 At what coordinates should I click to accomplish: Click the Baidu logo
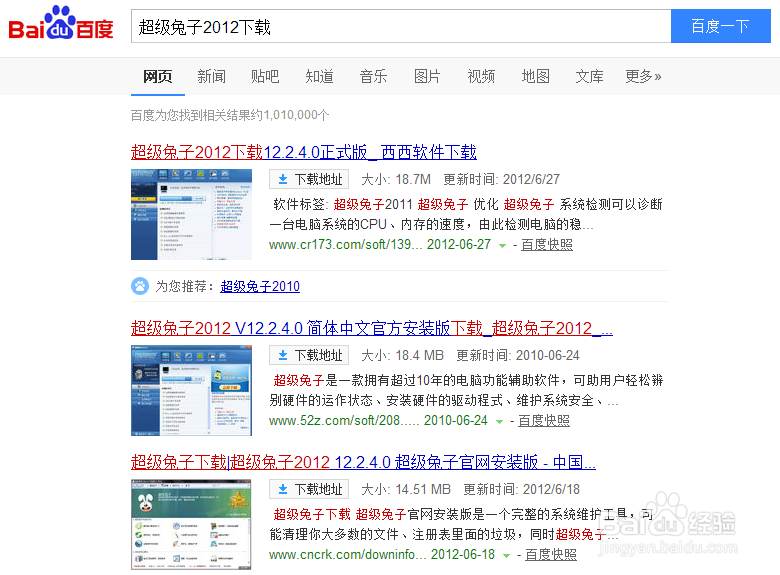tap(61, 23)
